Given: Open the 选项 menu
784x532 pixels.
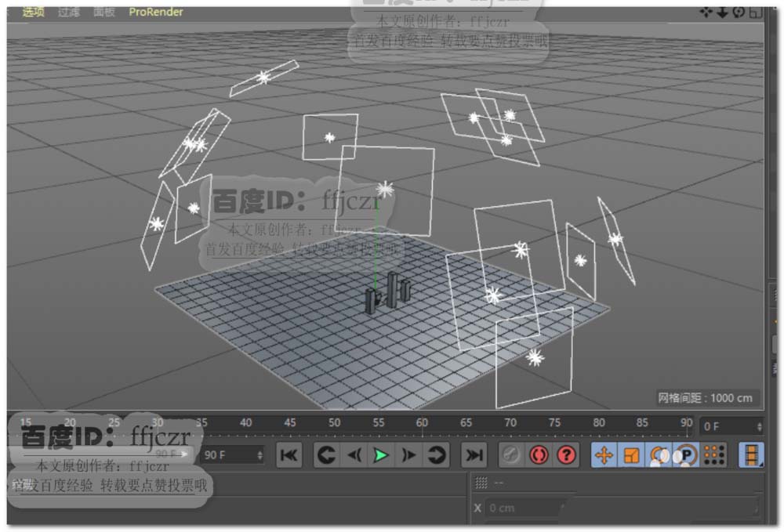Looking at the screenshot, I should (x=33, y=12).
